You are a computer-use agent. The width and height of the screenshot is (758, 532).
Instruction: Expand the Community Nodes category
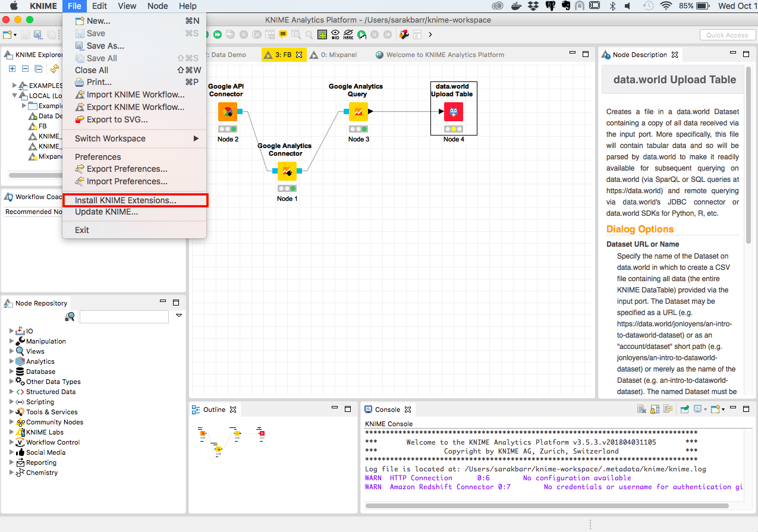pyautogui.click(x=11, y=422)
